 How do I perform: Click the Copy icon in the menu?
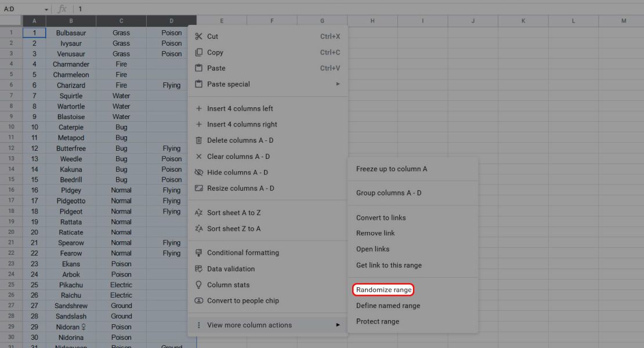[x=198, y=52]
